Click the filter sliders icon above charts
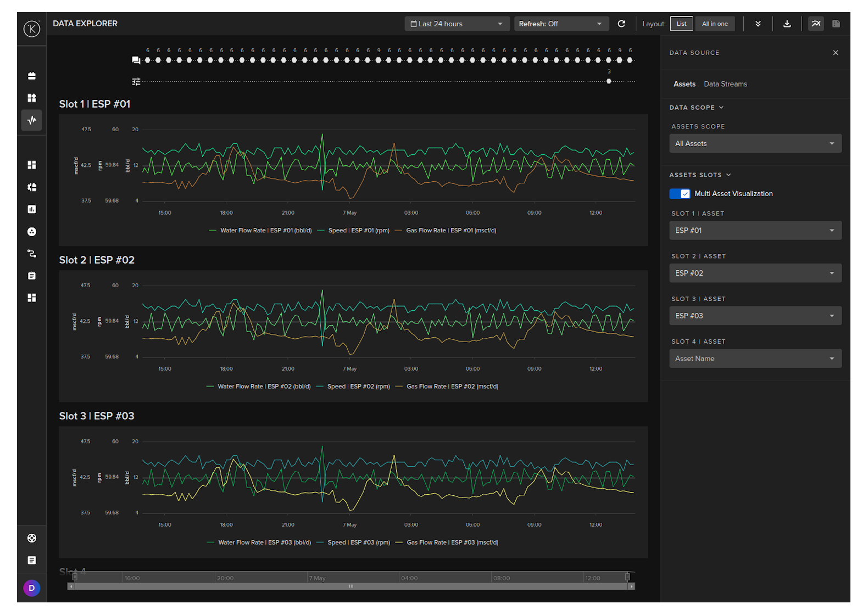 point(136,81)
